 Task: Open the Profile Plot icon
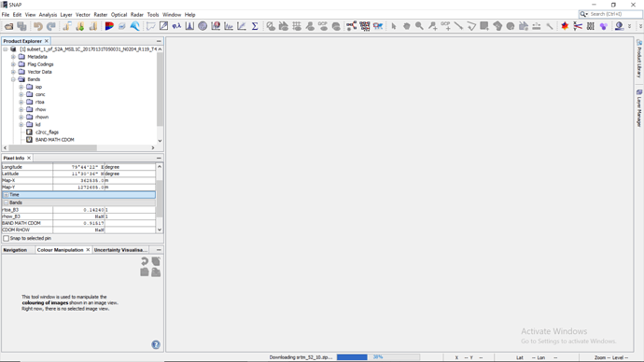tap(229, 26)
